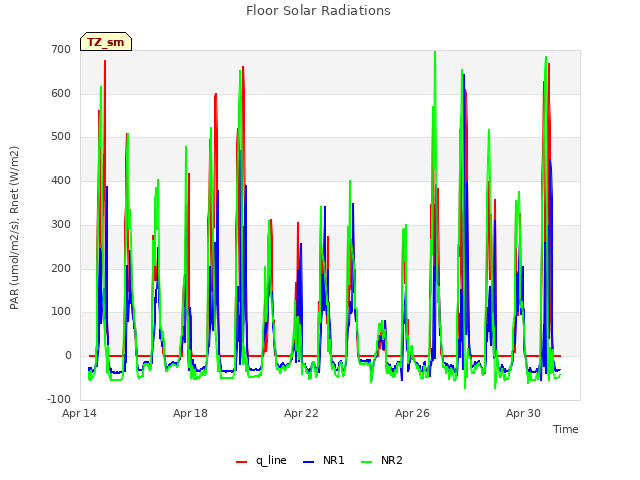Click the 100 y-axis tick label
The height and width of the screenshot is (480, 640).
click(61, 312)
